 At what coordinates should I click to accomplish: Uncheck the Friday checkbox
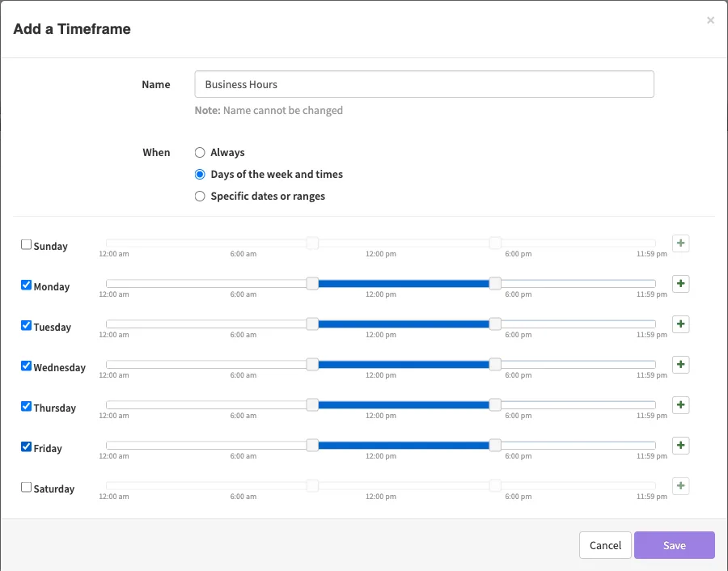click(27, 446)
